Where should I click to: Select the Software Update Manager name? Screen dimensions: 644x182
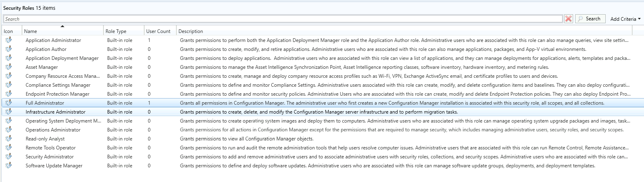click(54, 166)
